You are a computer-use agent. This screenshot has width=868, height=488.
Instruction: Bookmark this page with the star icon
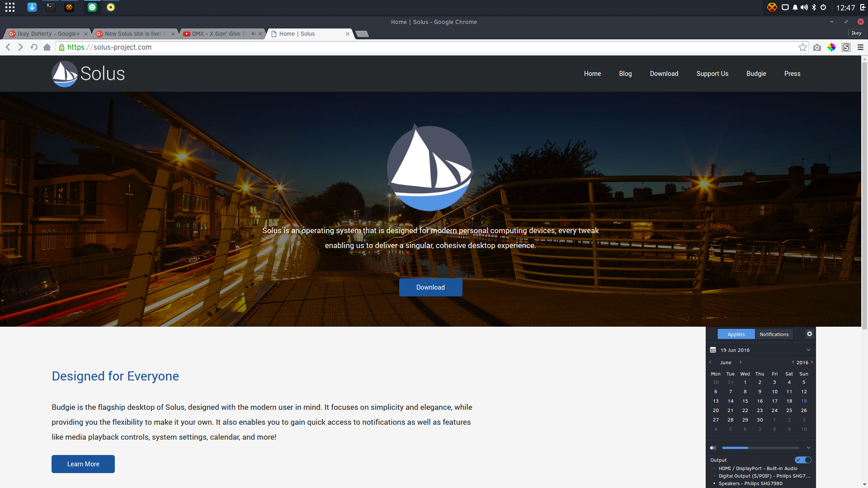click(x=803, y=47)
